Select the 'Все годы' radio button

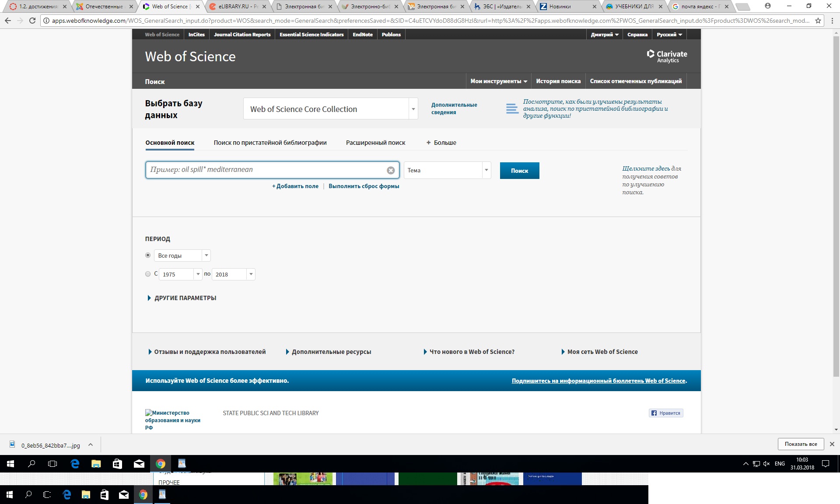(148, 255)
